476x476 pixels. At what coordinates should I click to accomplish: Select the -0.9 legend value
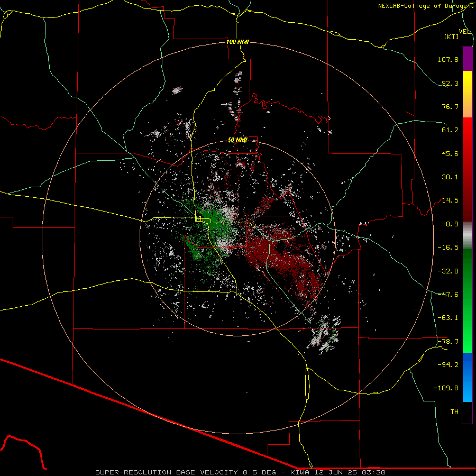pos(450,224)
